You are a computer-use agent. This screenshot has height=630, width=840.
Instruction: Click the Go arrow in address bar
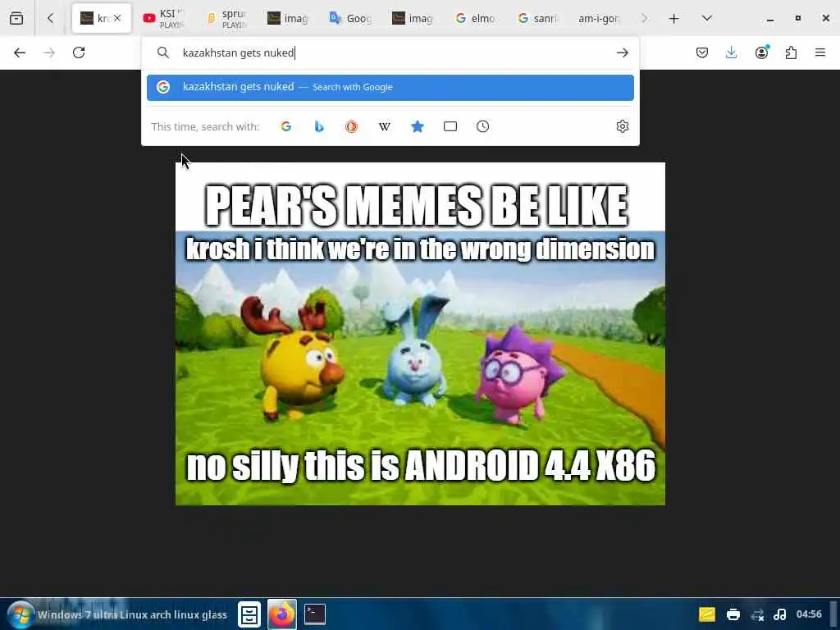[x=622, y=52]
